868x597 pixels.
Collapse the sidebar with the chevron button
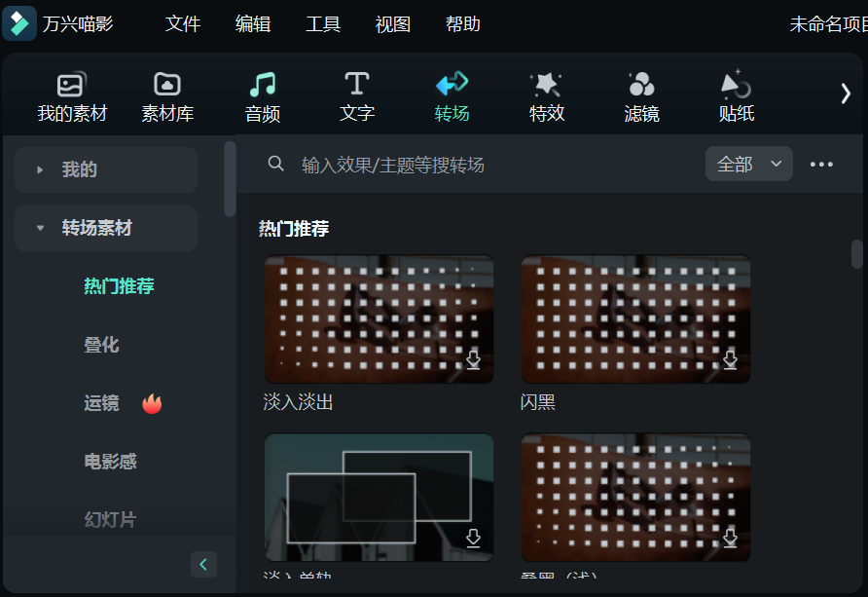click(x=203, y=564)
